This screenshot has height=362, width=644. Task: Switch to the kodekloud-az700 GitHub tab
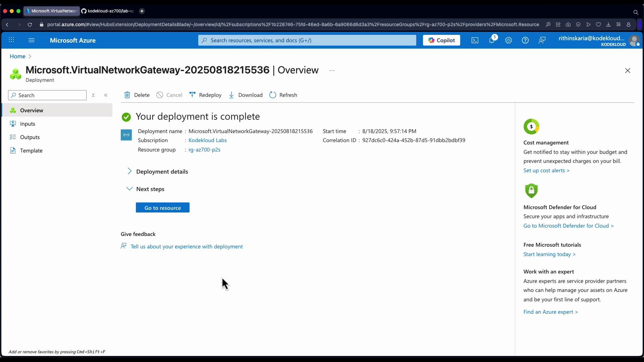coord(108,11)
